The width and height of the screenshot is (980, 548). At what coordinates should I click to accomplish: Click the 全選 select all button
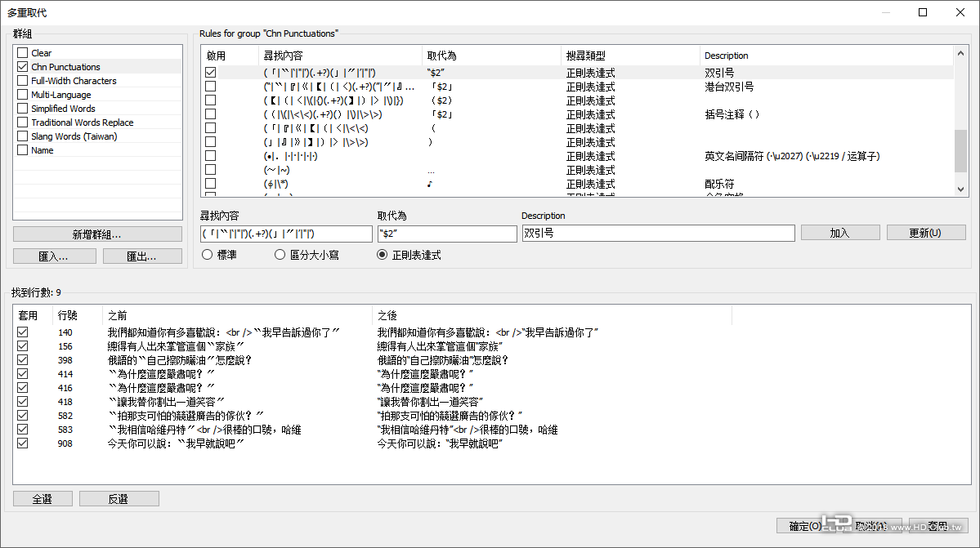pos(43,499)
